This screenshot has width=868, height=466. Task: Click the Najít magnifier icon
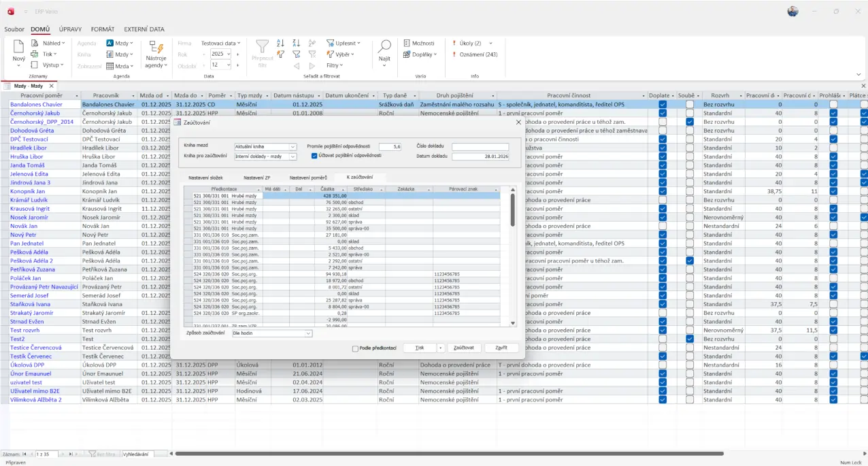(x=384, y=48)
